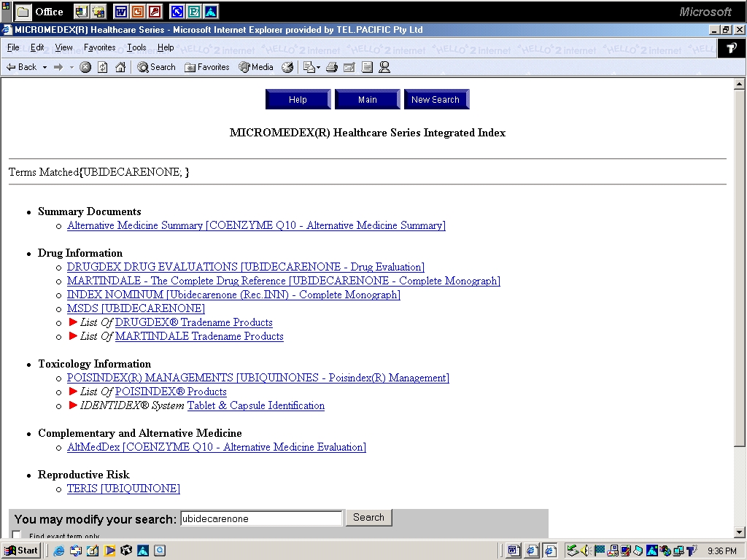Click Show Desktop icon in Quick Launch
747x560 pixels.
point(93,551)
